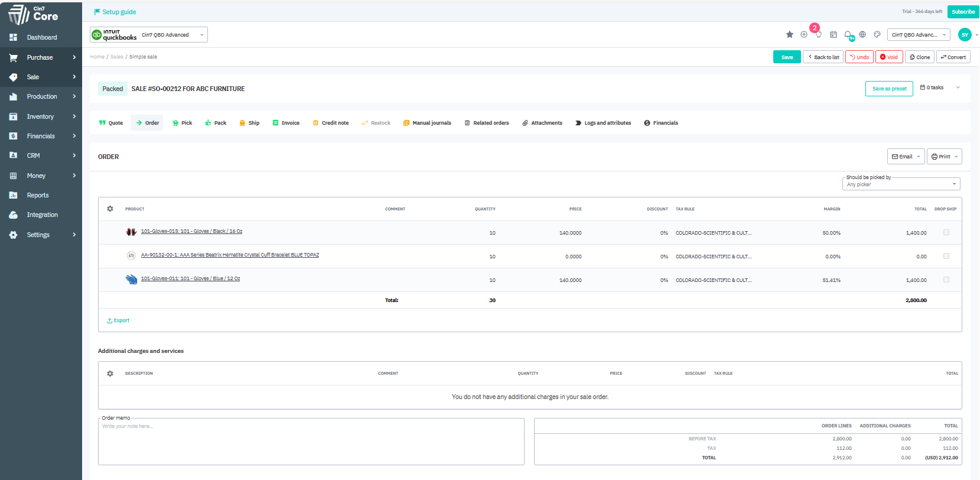Click the quick add plus-circle icon
Image resolution: width=980 pixels, height=480 pixels.
pyautogui.click(x=803, y=34)
